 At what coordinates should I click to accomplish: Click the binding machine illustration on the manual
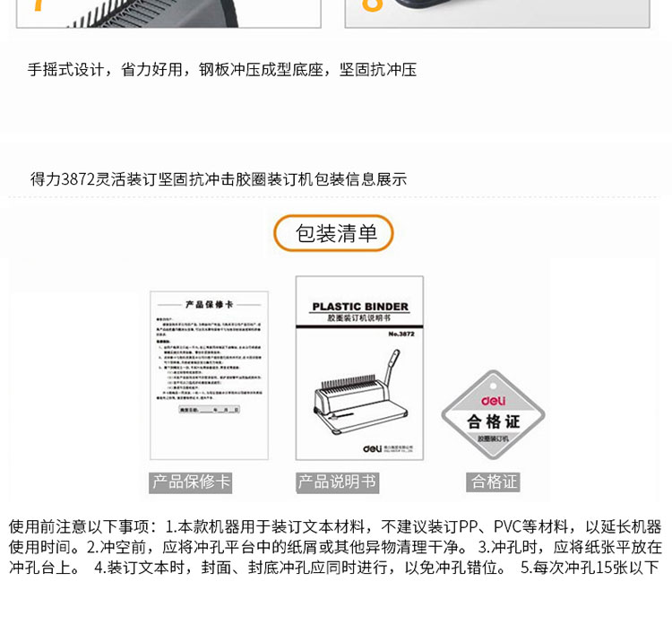click(361, 392)
